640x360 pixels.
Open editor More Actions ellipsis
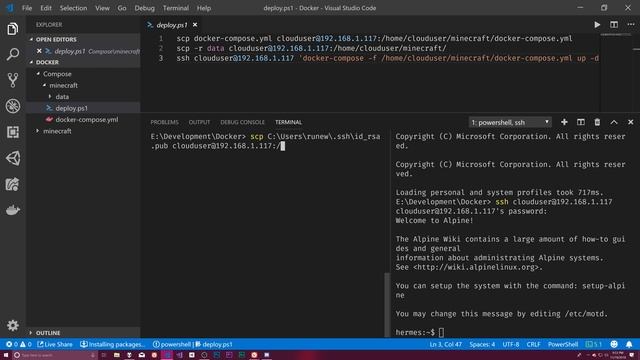(x=631, y=24)
